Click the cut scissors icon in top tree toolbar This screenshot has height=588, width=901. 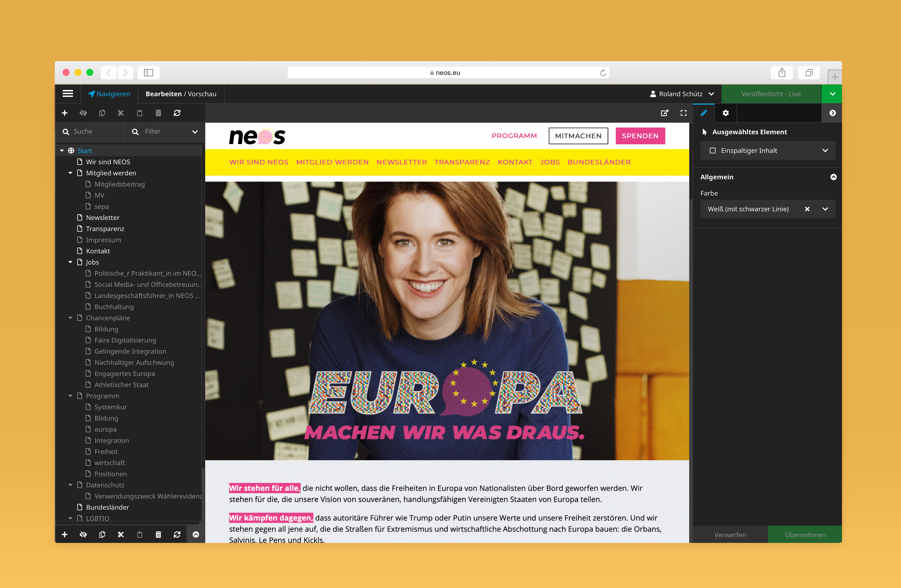point(121,113)
